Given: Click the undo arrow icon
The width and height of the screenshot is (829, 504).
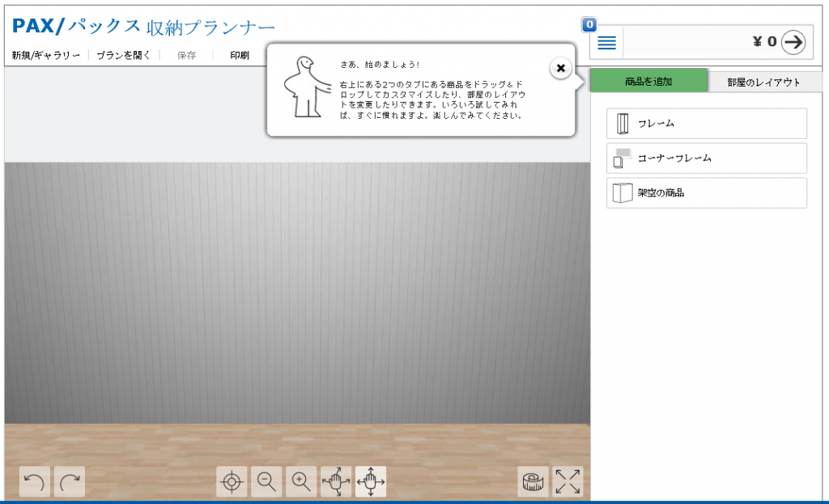Looking at the screenshot, I should pyautogui.click(x=35, y=481).
